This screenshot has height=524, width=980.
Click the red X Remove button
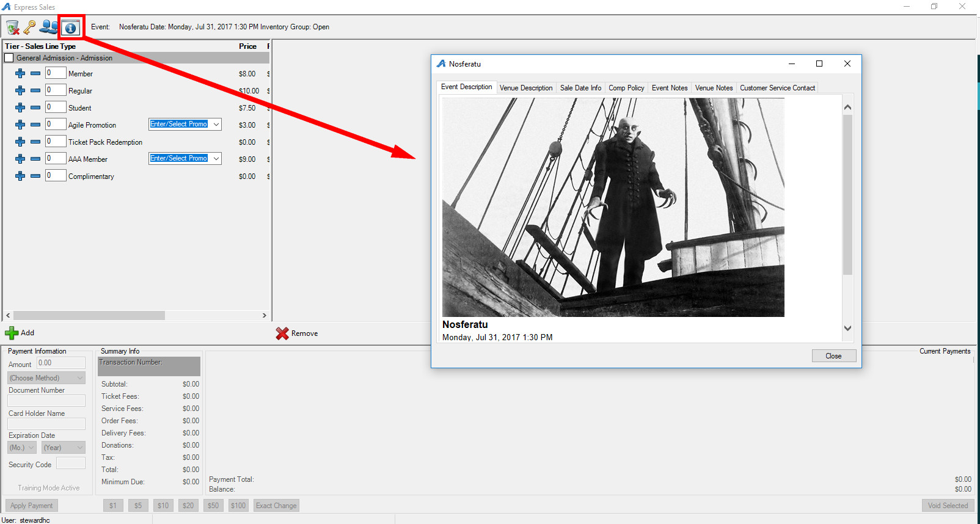coord(297,333)
